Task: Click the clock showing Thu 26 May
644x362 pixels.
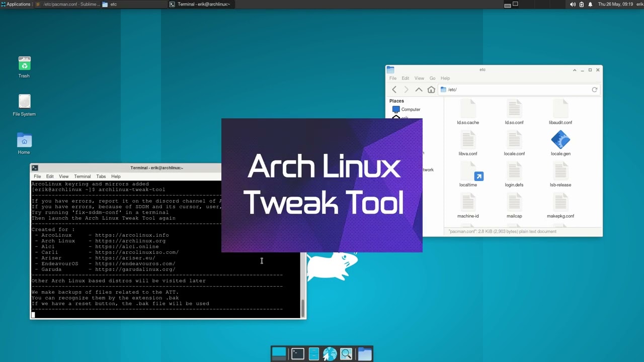Action: point(615,4)
